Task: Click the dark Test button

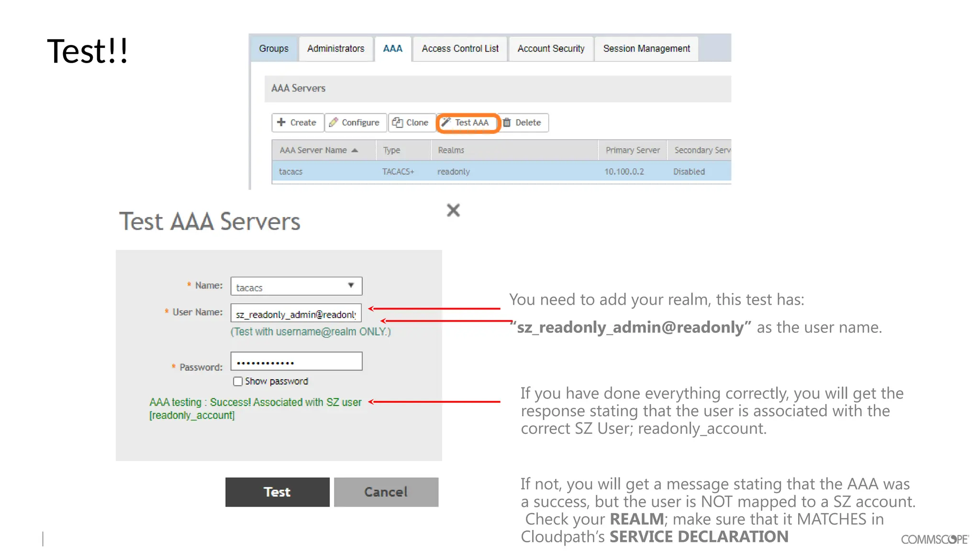Action: (x=278, y=492)
